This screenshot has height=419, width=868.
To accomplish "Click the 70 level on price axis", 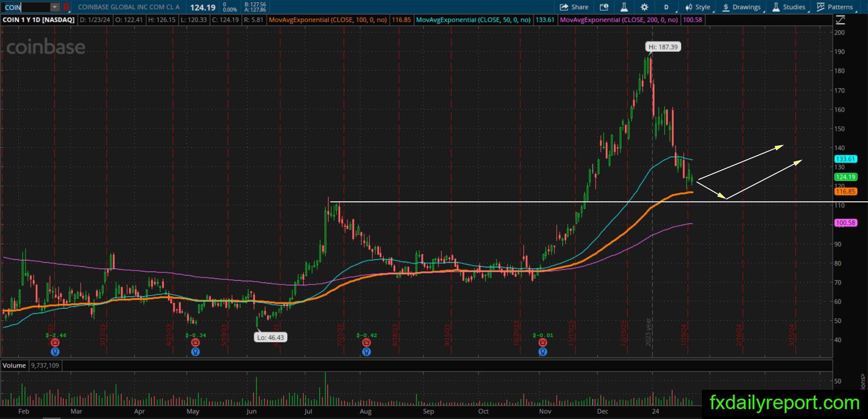I will pyautogui.click(x=838, y=282).
